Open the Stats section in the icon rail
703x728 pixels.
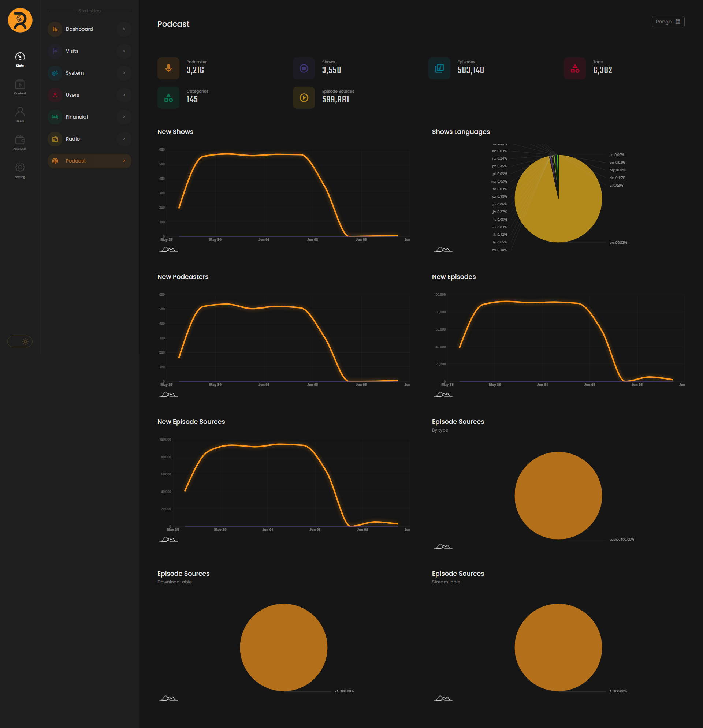click(20, 59)
